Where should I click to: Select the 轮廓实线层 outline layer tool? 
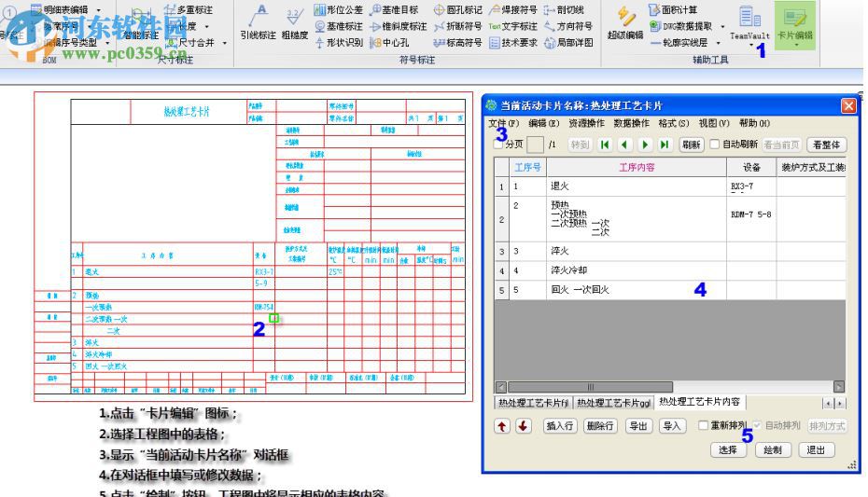coord(679,42)
